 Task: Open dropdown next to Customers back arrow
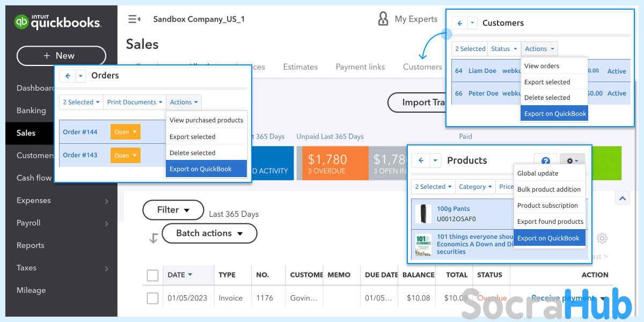tap(472, 23)
